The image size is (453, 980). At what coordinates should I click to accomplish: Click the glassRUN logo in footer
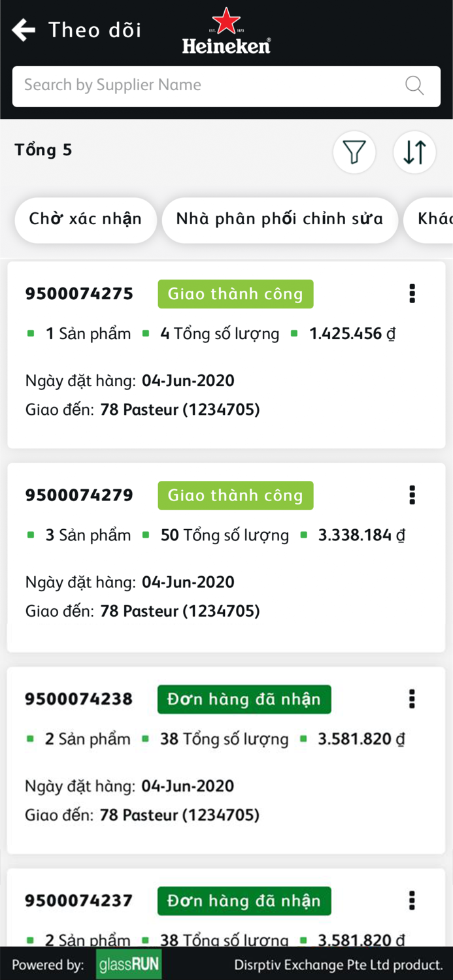pyautogui.click(x=129, y=964)
